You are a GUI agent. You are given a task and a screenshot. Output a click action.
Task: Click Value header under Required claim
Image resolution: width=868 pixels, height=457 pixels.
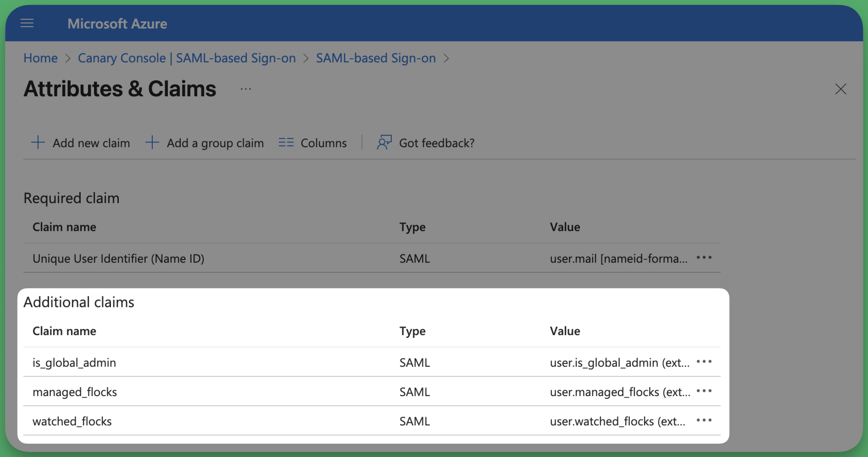(565, 227)
